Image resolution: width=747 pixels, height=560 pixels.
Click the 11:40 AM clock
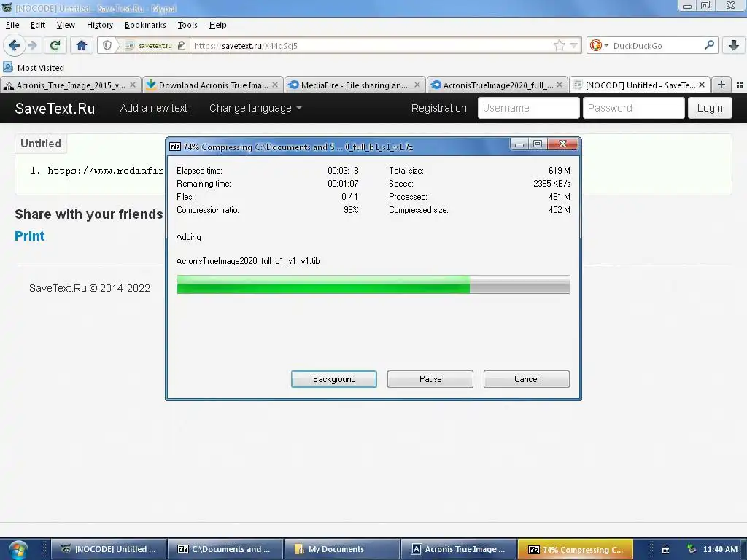tap(720, 549)
